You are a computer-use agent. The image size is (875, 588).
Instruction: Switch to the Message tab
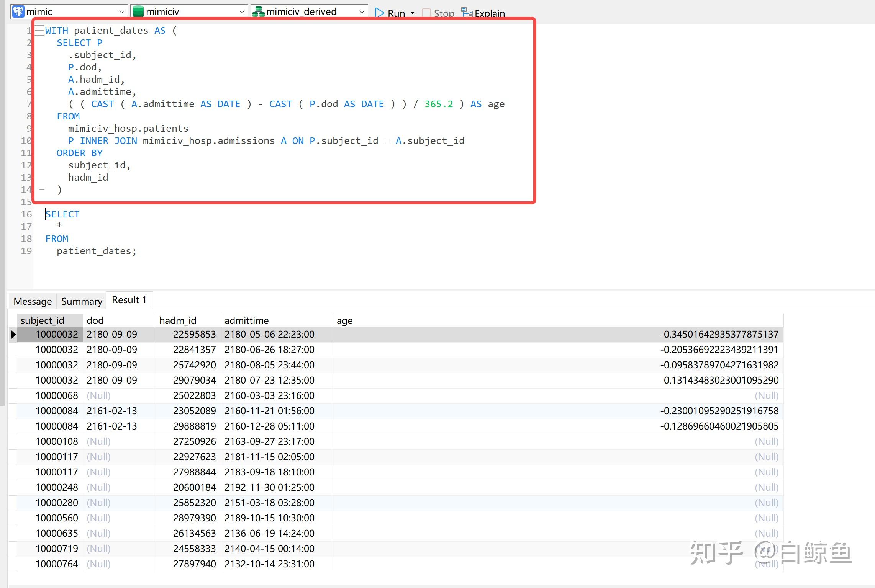(x=33, y=301)
